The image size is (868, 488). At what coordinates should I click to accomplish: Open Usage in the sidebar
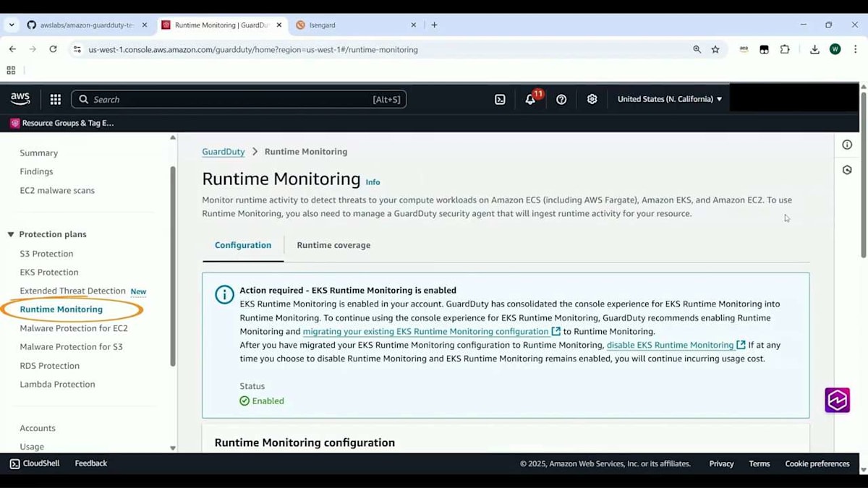point(32,447)
